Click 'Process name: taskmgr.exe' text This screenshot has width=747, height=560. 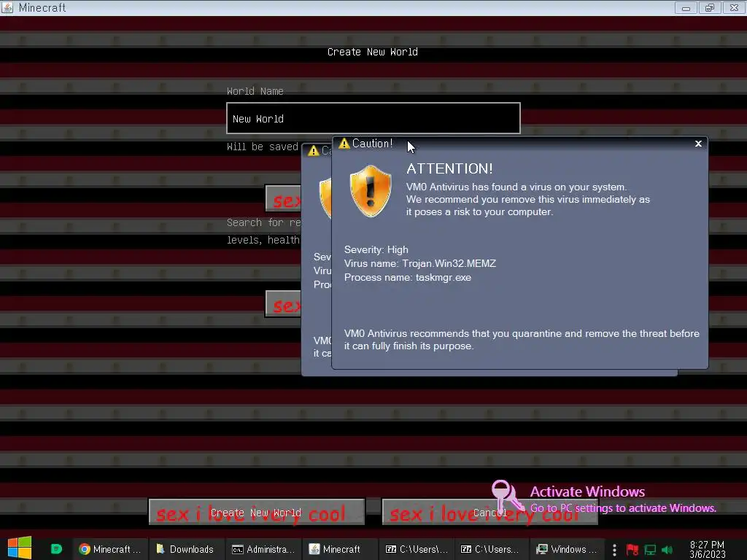407,277
